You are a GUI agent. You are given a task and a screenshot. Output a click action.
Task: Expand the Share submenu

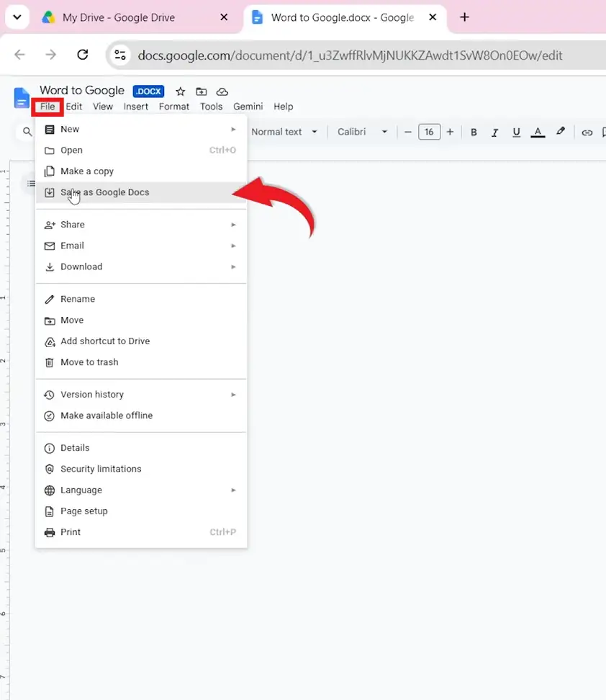141,225
